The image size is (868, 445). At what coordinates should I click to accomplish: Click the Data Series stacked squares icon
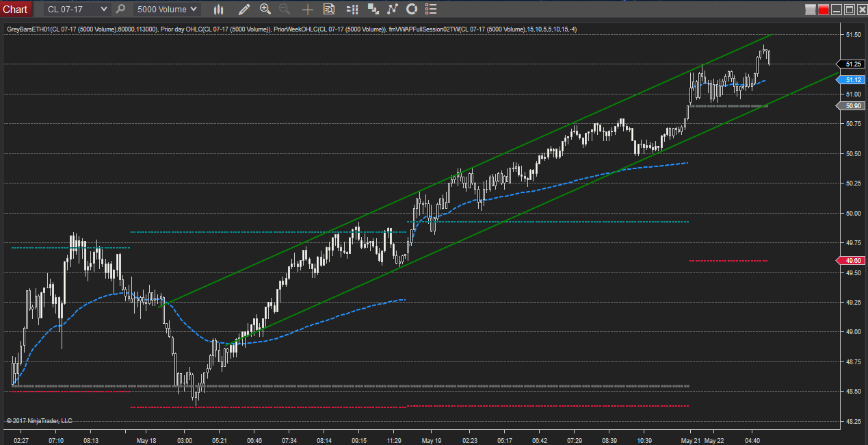pyautogui.click(x=373, y=9)
